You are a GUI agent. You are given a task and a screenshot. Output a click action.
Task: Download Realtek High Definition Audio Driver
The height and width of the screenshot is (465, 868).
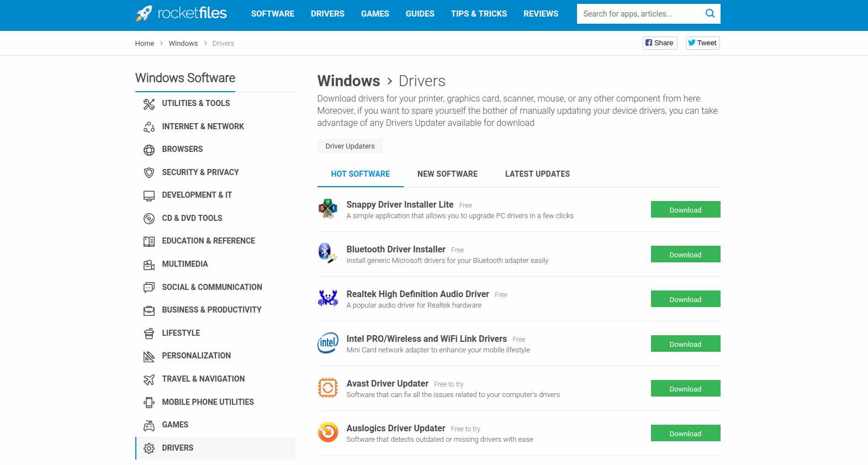tap(685, 299)
